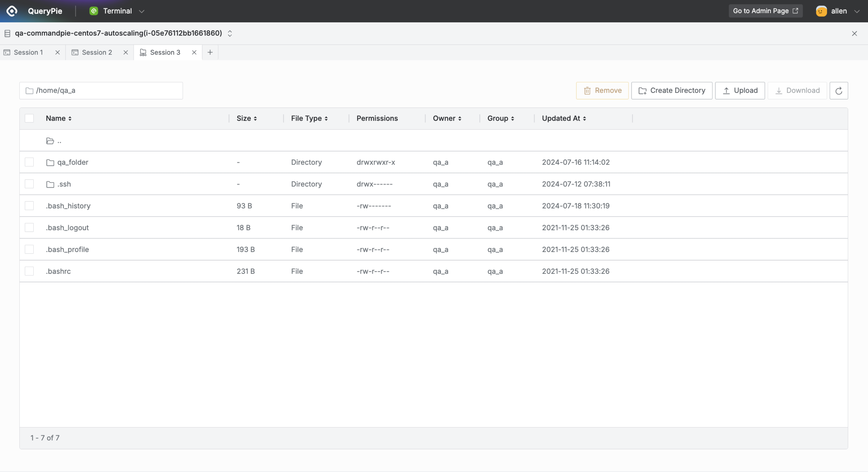The height and width of the screenshot is (472, 868).
Task: Close the Session 2 tab
Action: pyautogui.click(x=126, y=52)
